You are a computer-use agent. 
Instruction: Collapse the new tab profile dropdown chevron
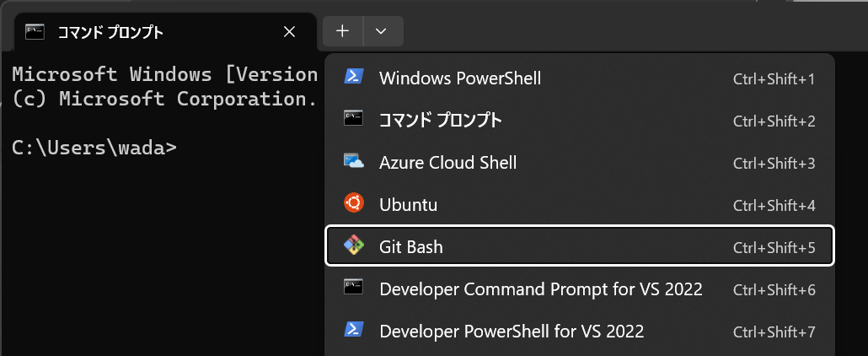tap(382, 31)
